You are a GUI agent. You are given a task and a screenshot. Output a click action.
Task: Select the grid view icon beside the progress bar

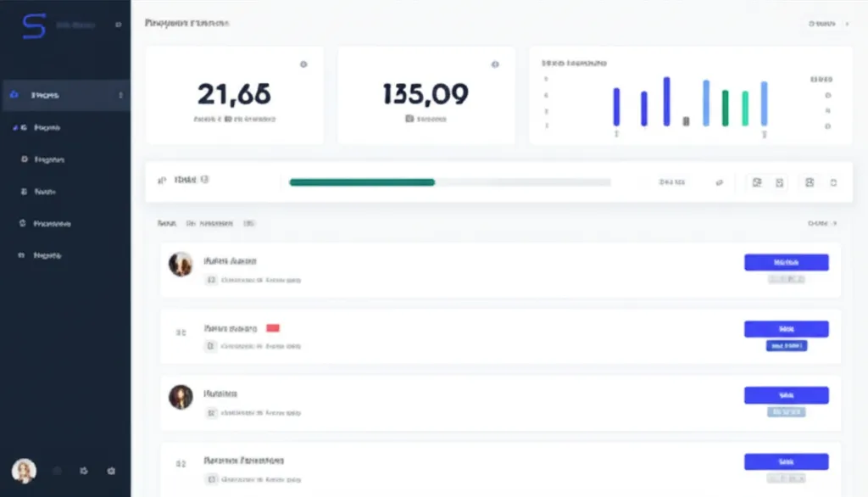[758, 181]
